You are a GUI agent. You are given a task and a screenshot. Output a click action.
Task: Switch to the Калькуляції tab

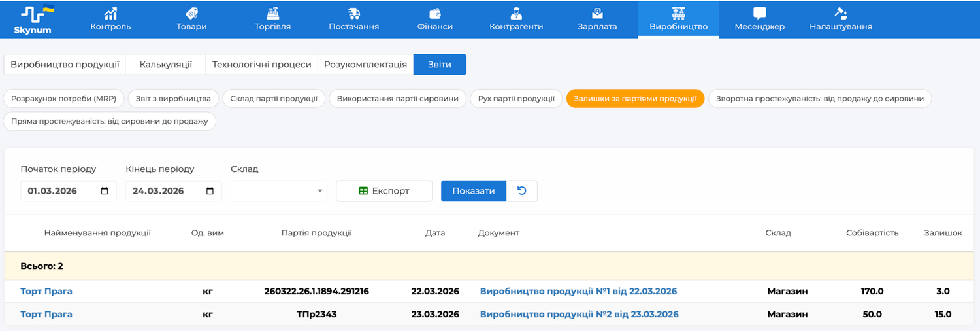pos(166,65)
